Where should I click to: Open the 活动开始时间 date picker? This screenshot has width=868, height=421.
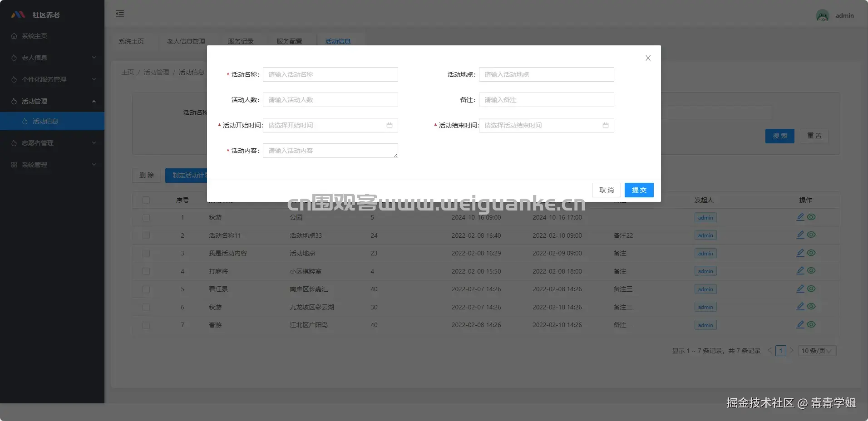[330, 125]
